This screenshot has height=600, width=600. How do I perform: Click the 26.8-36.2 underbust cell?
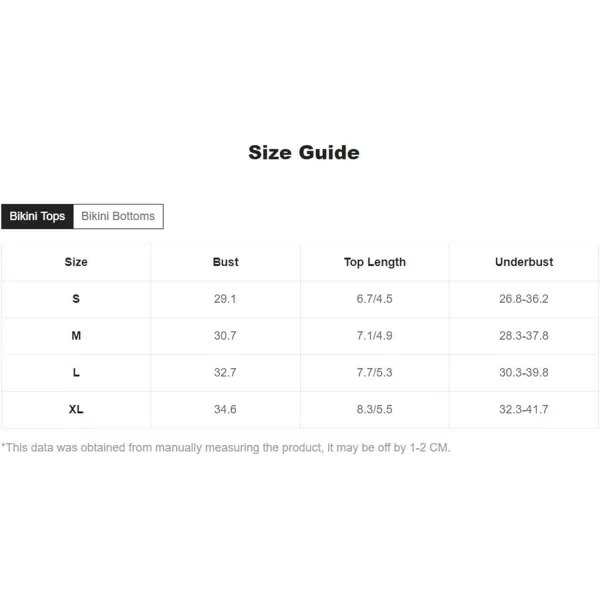(x=524, y=299)
